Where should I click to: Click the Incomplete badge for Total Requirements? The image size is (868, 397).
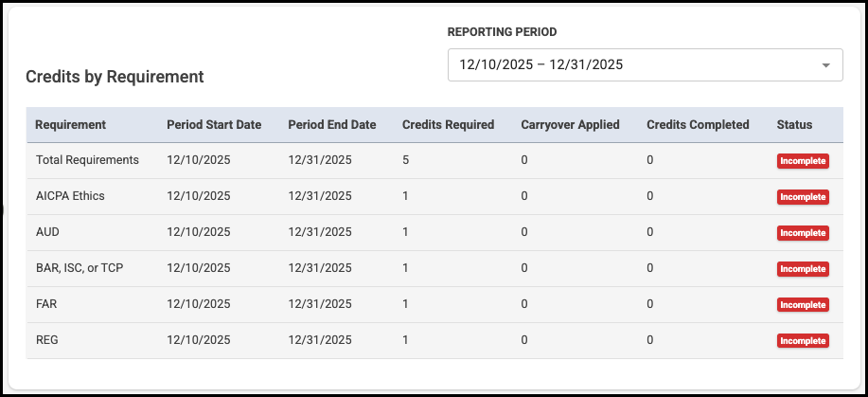click(x=803, y=161)
